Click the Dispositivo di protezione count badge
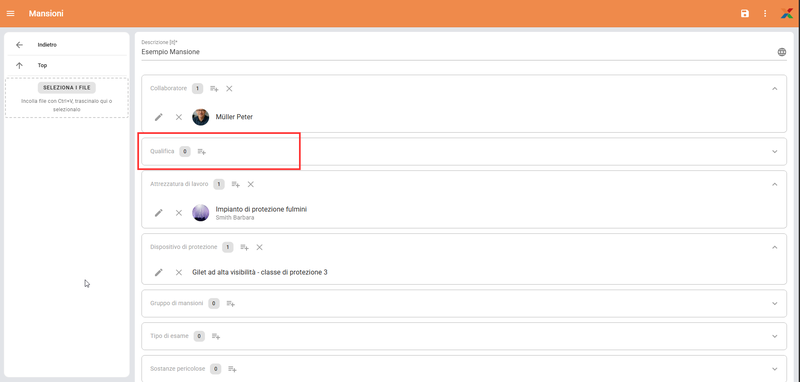The image size is (800, 382). (228, 247)
